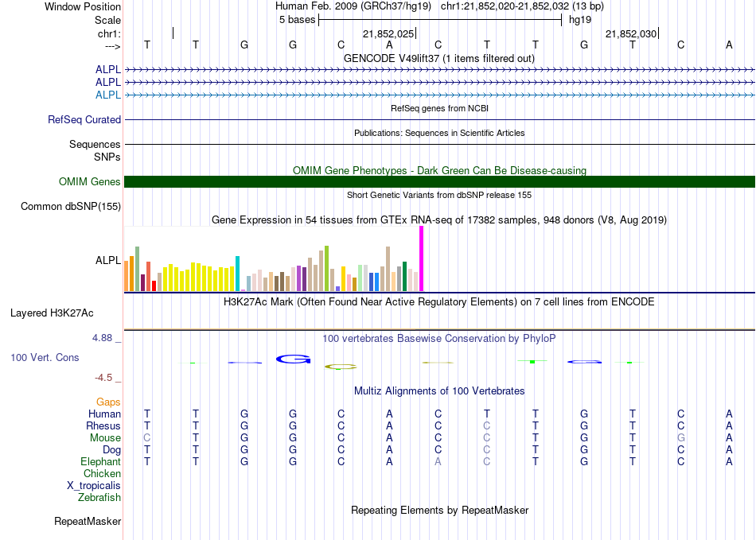Viewport: 756px width, 540px height.
Task: Click the tall magenta GTEx expression bar
Action: [422, 258]
